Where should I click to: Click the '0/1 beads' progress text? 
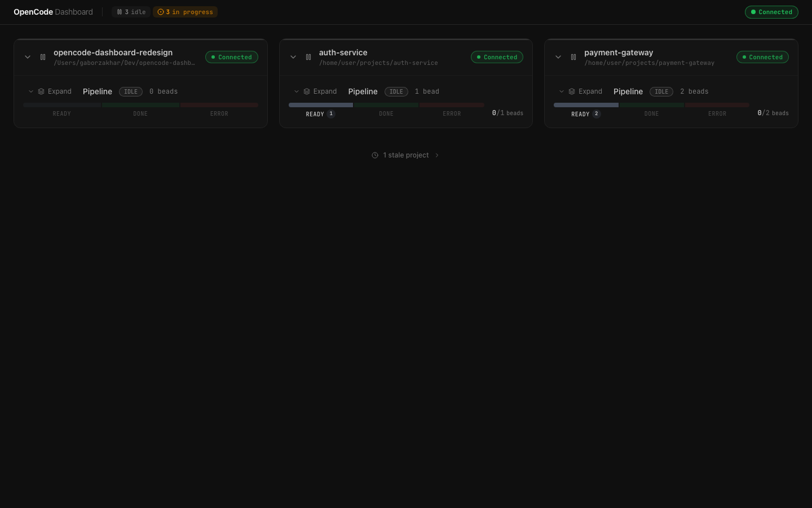point(507,113)
